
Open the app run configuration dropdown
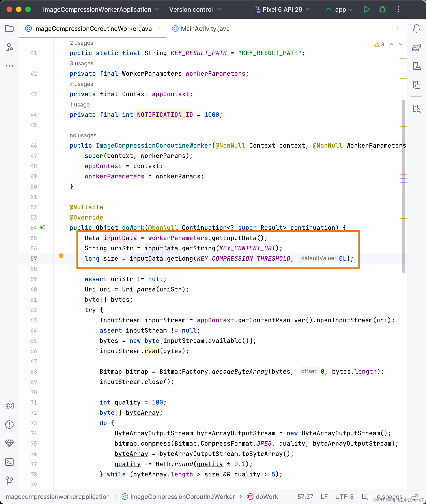click(339, 9)
